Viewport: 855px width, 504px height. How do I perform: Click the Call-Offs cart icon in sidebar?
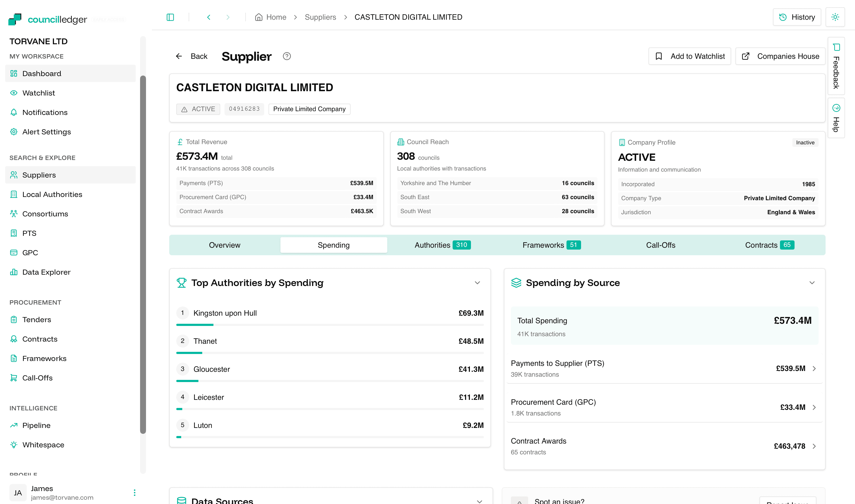[13, 378]
